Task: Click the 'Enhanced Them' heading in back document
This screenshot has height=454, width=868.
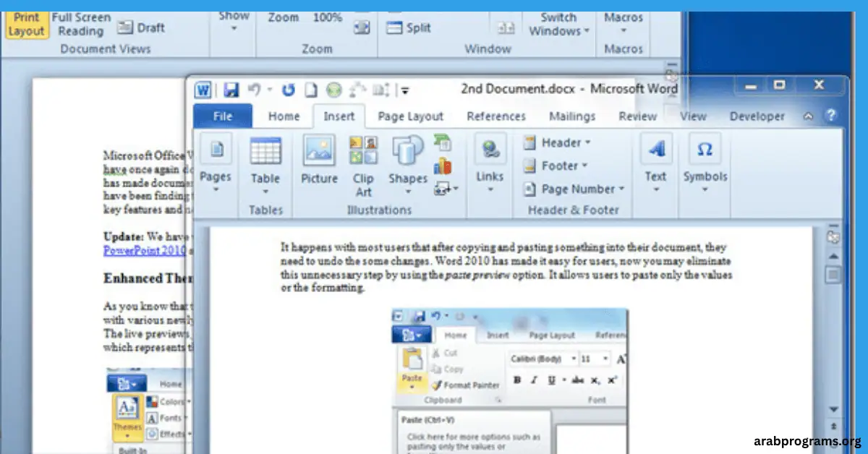Action: tap(147, 278)
